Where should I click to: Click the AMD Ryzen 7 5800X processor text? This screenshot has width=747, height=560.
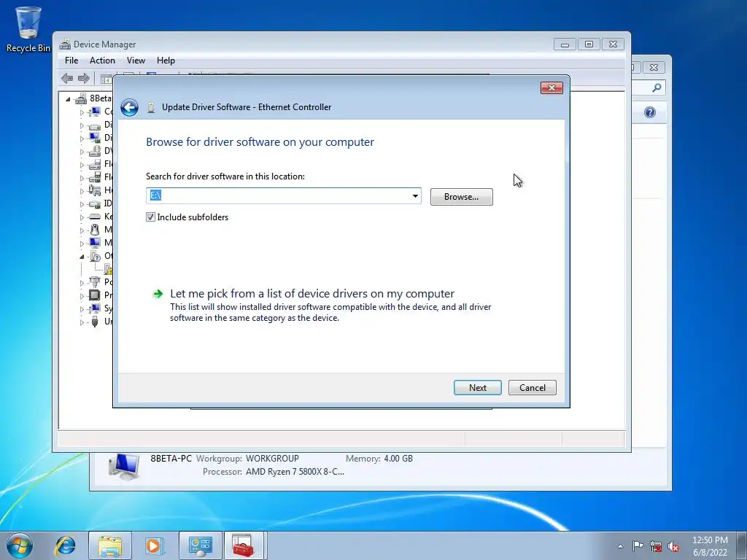point(295,472)
